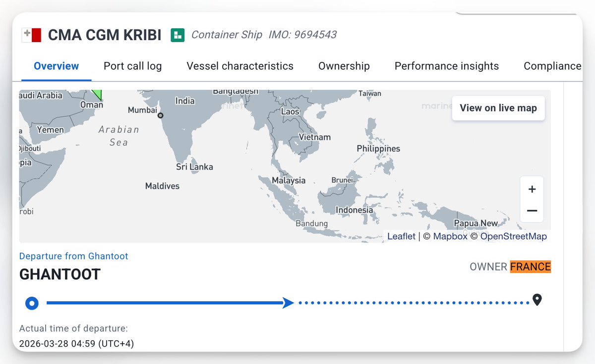
Task: Open the Vessel characteristics tab
Action: pyautogui.click(x=240, y=66)
